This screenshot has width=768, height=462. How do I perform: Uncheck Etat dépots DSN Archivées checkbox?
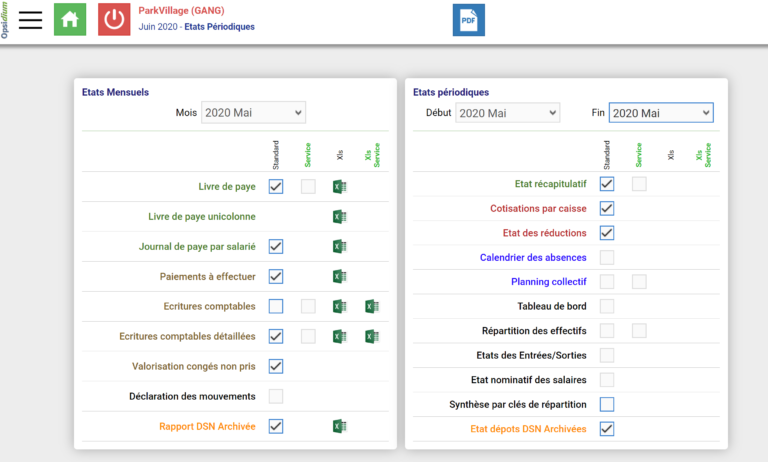tap(607, 429)
